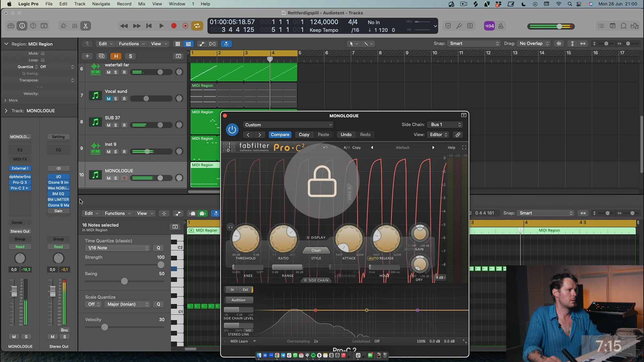
Task: Expand the Track: MONOLOGUE disclosure triangle
Action: click(x=6, y=111)
